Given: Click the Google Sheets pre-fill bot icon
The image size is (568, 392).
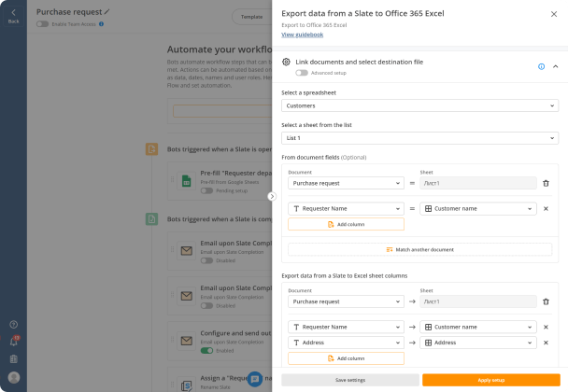Looking at the screenshot, I should point(186,181).
